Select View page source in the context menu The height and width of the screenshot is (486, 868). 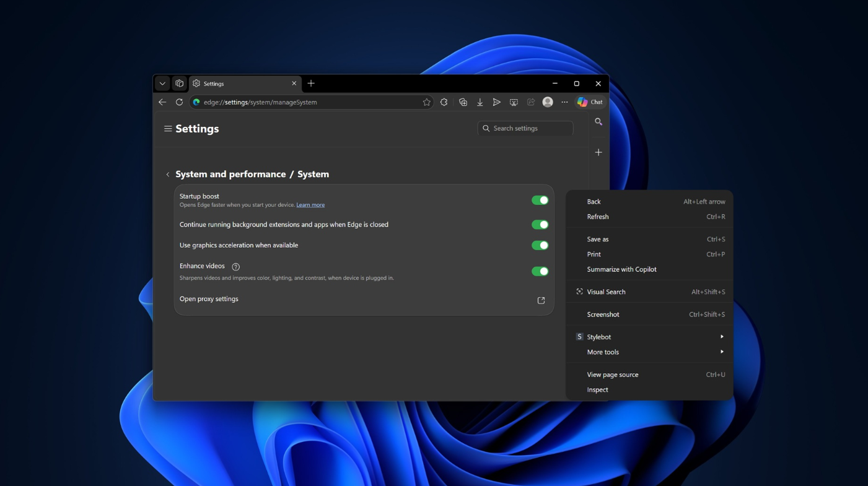(x=649, y=375)
